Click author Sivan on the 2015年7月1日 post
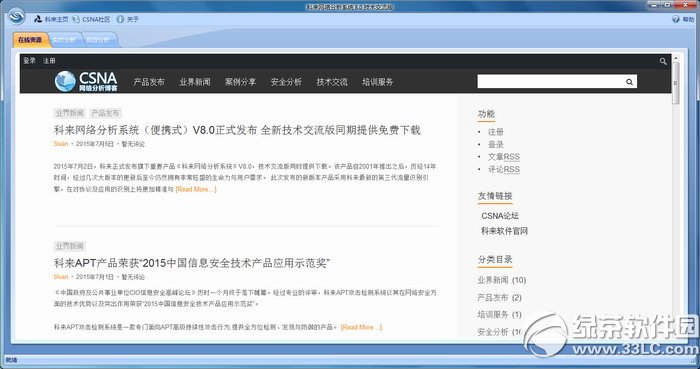 61,277
